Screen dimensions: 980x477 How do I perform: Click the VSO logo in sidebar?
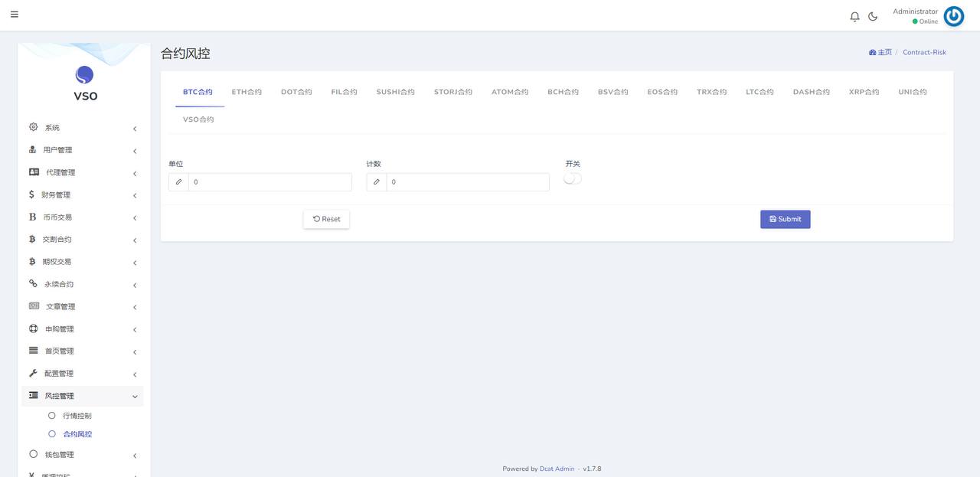84,75
